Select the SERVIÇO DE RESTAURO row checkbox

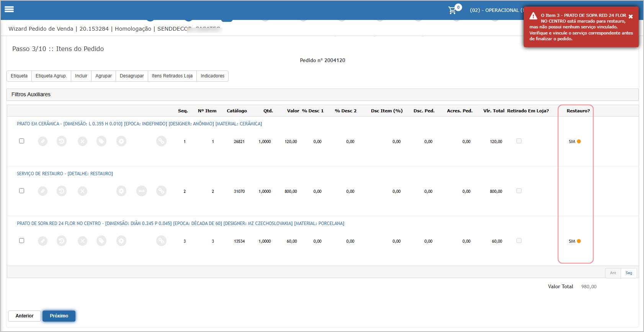pos(21,191)
